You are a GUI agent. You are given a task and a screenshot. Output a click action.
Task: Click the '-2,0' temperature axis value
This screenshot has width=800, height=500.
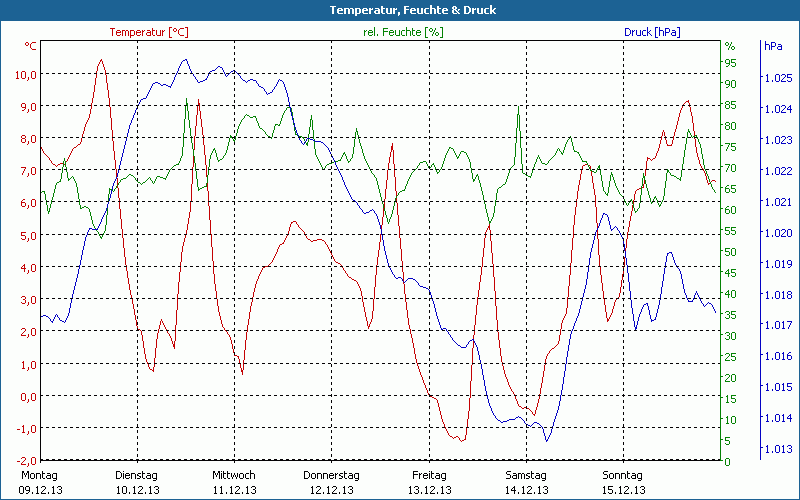pos(27,461)
